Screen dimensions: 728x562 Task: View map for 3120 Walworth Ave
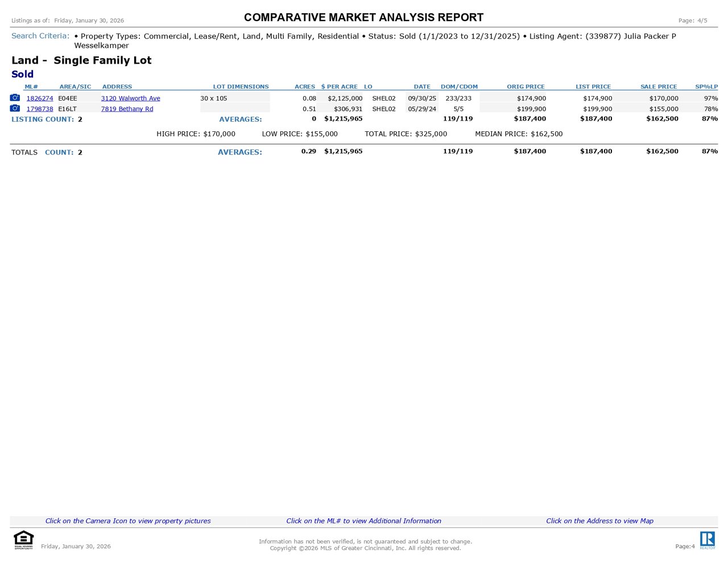point(130,98)
